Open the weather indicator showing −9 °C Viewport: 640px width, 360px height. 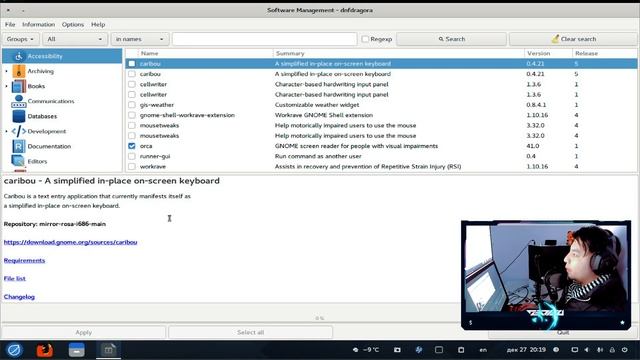click(x=366, y=350)
